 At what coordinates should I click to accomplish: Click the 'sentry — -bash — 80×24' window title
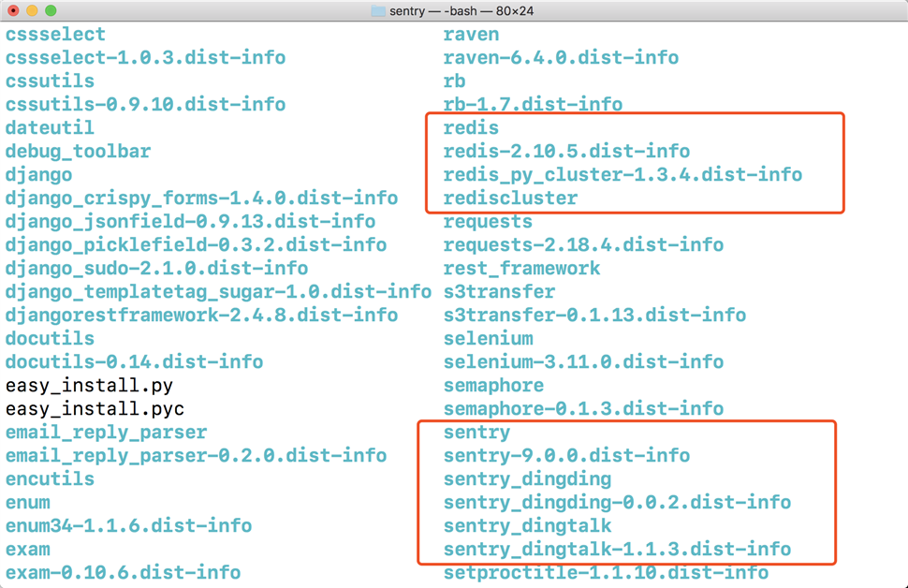pyautogui.click(x=461, y=11)
